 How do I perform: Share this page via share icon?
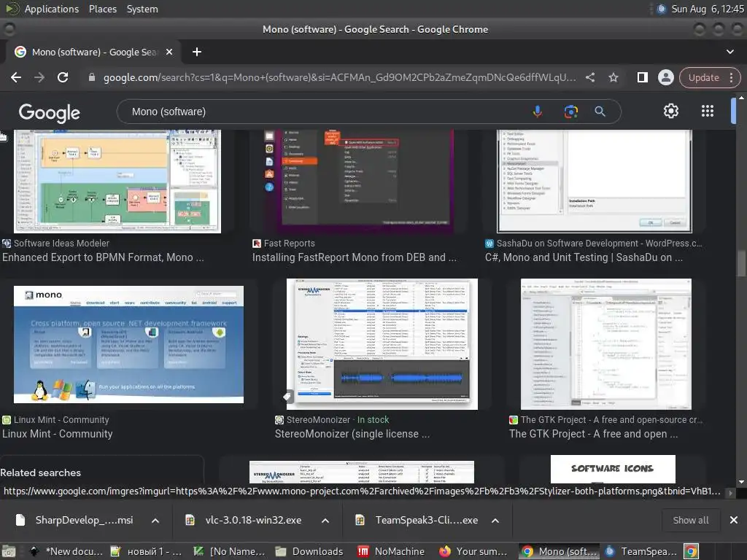(589, 77)
